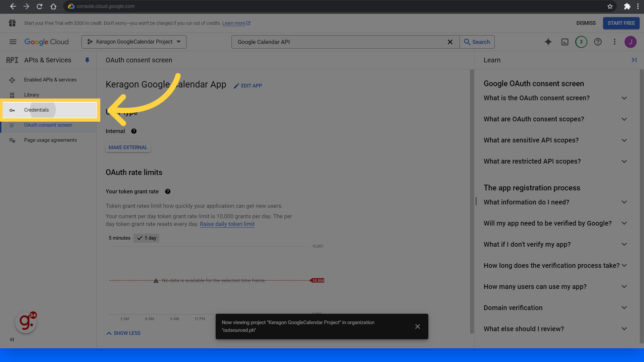Click the Google Cloud logo
This screenshot has height=362, width=644.
pyautogui.click(x=47, y=42)
